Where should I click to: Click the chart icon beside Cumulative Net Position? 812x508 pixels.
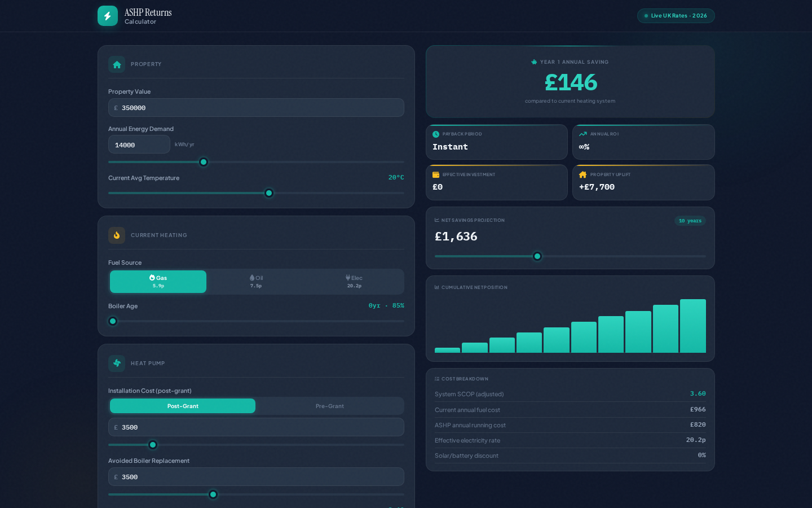click(436, 287)
